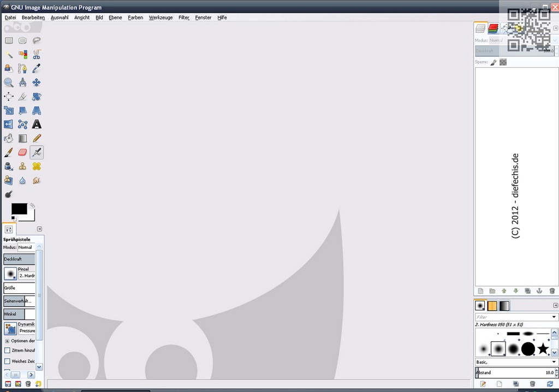Select the Measure compass tool
Screen dimensions: 559x392
pos(22,82)
